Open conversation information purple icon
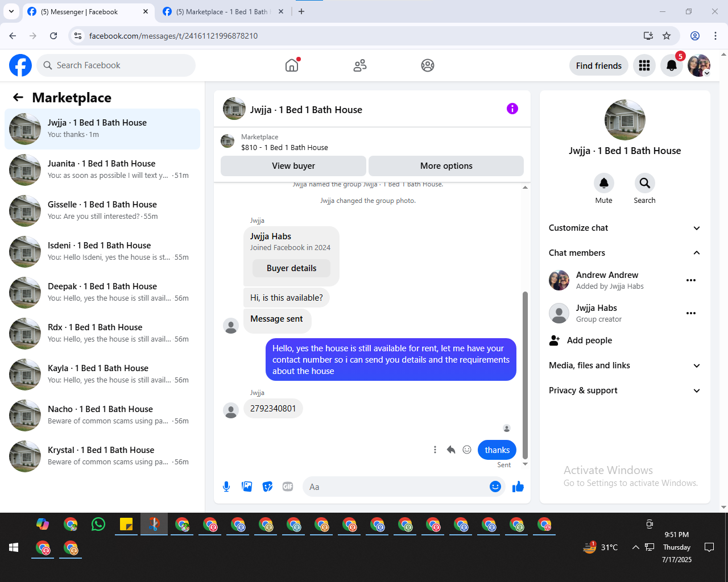728x582 pixels. pyautogui.click(x=512, y=109)
